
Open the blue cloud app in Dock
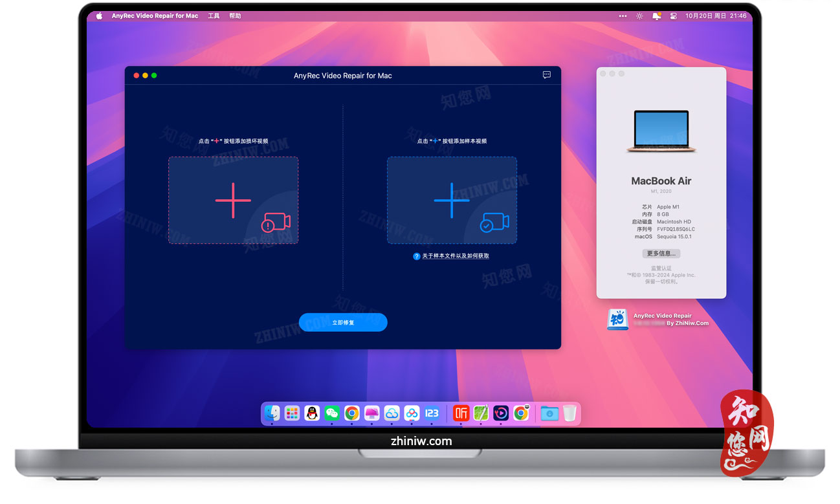[x=392, y=413]
